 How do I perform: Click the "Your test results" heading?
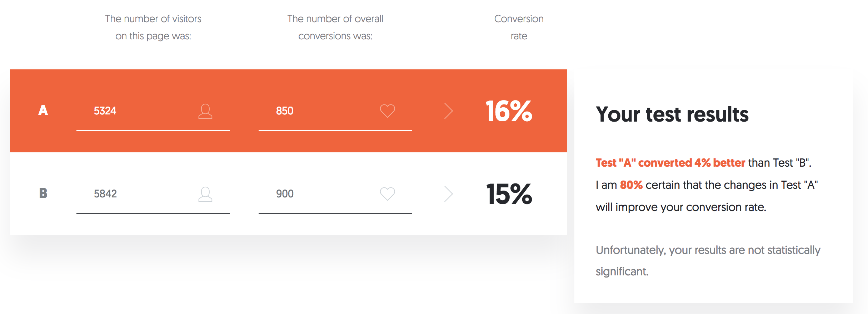(672, 115)
